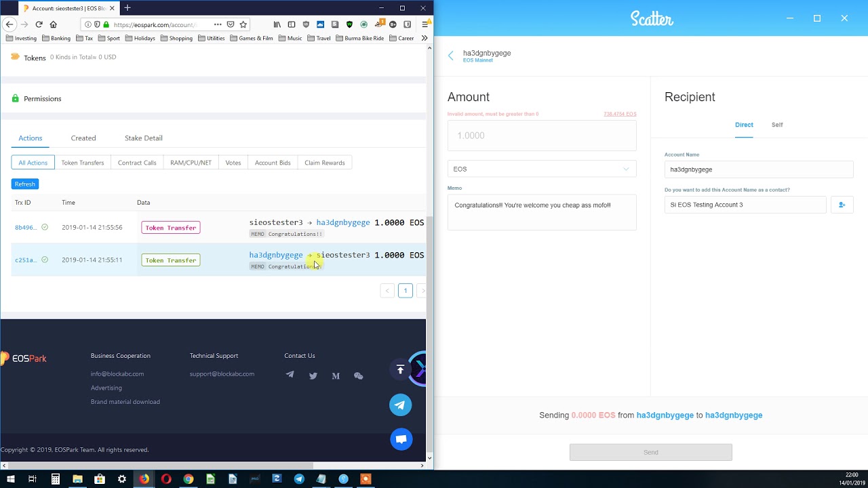868x488 pixels.
Task: Open the Holidays bookmarks folder
Action: (140, 38)
